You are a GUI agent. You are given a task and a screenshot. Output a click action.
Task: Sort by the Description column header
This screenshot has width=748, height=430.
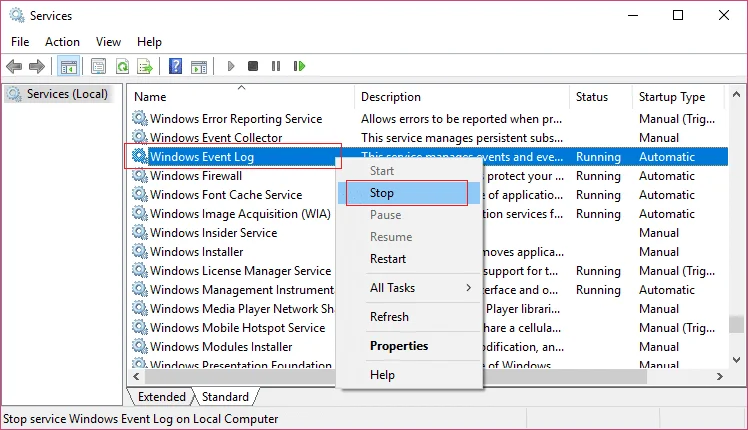pos(462,97)
